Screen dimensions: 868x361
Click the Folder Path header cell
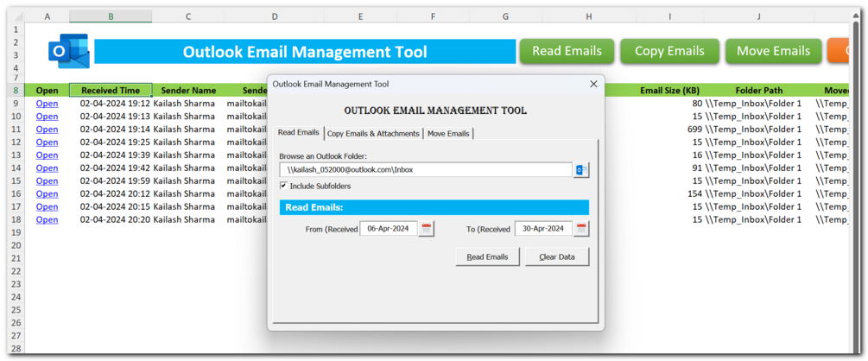[758, 90]
